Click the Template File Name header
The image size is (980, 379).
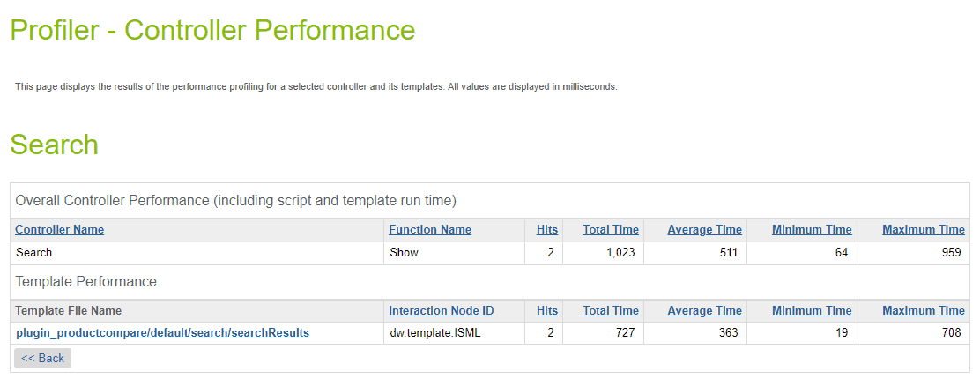pyautogui.click(x=68, y=311)
